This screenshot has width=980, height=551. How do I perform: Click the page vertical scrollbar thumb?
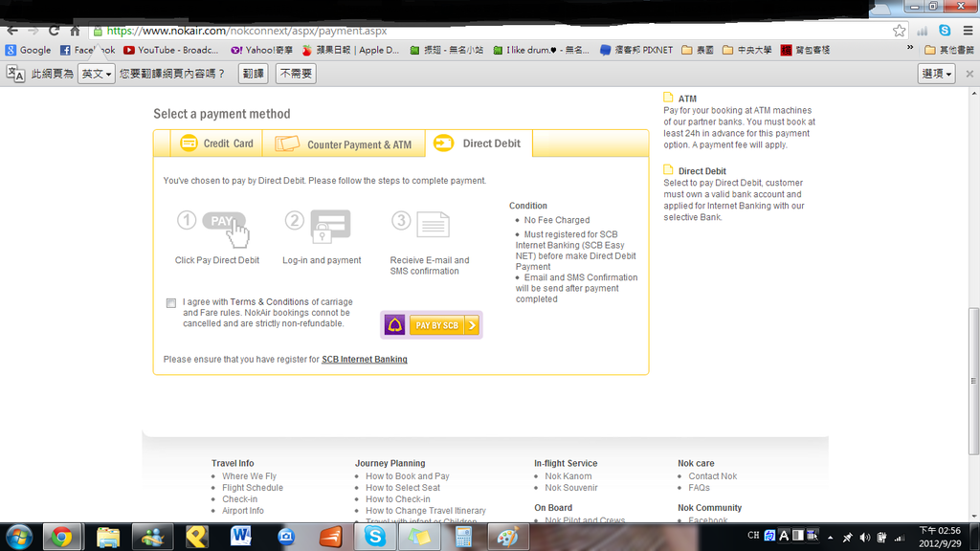(973, 381)
